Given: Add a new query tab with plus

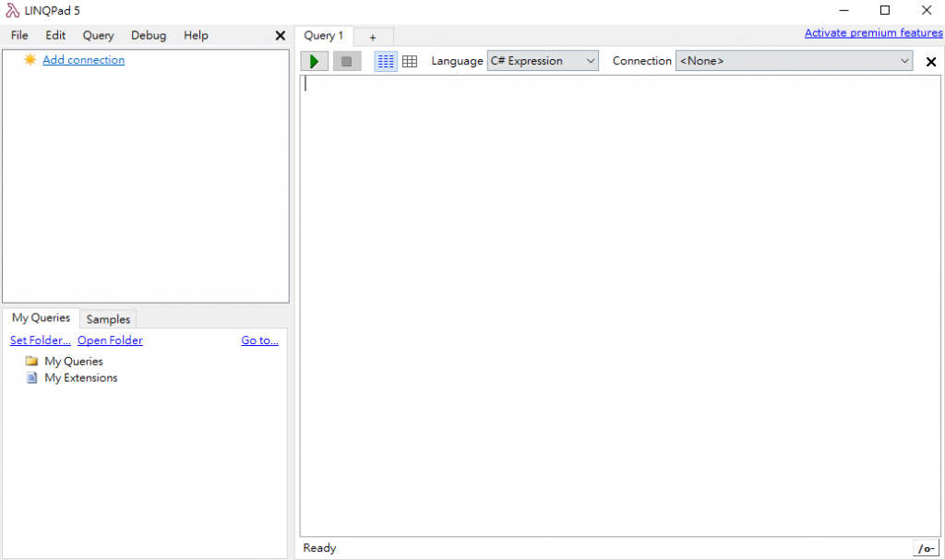Looking at the screenshot, I should (x=373, y=38).
